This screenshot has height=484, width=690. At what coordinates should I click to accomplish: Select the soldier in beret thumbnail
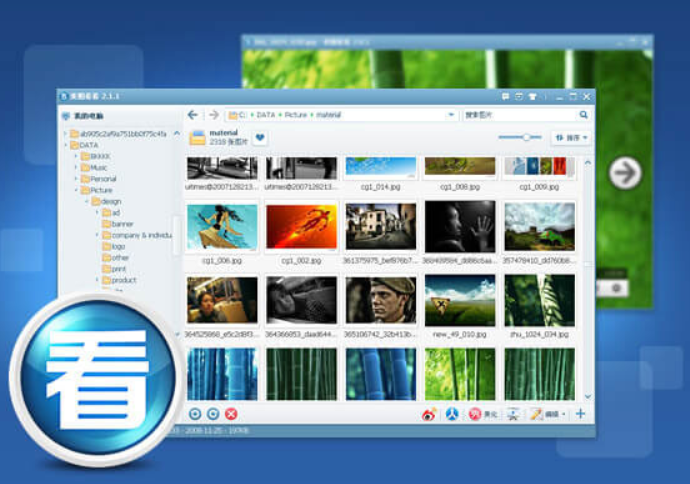[381, 301]
